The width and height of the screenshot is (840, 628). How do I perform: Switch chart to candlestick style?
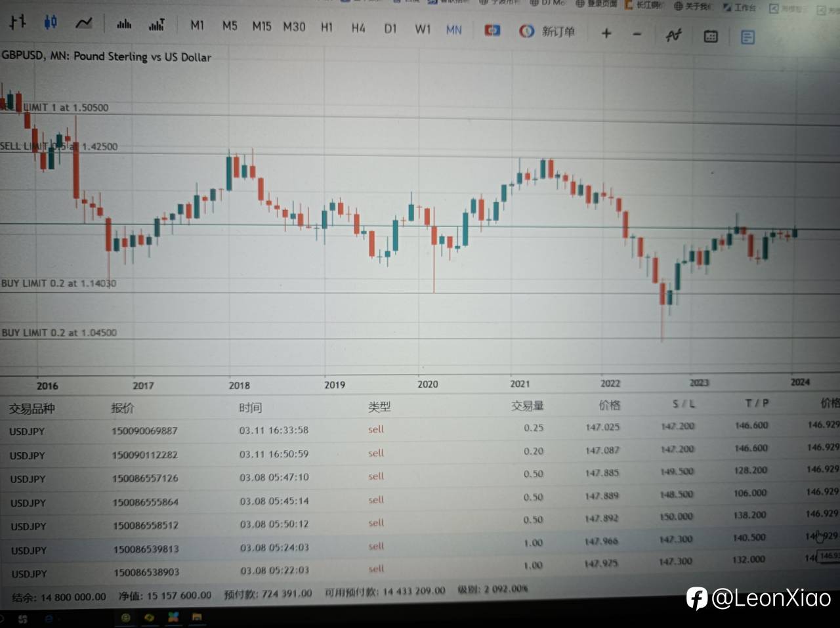pos(51,23)
